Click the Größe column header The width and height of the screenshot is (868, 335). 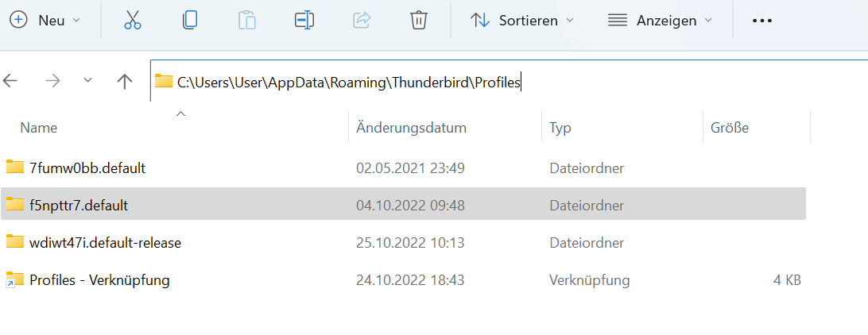click(729, 127)
